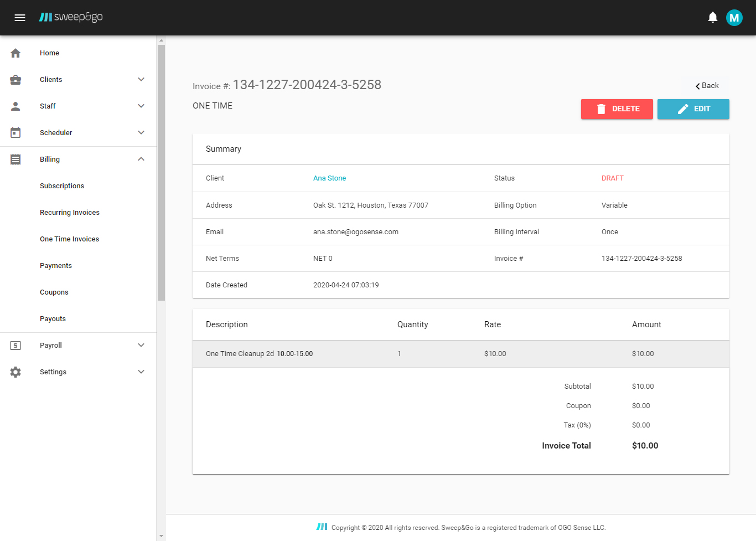Expand the Payroll submenu chevron
Screen dimensions: 756x541
141,346
